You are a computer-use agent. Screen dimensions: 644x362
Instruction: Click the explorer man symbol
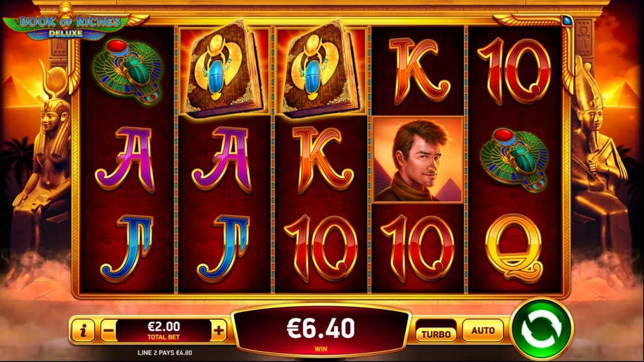[x=418, y=161]
